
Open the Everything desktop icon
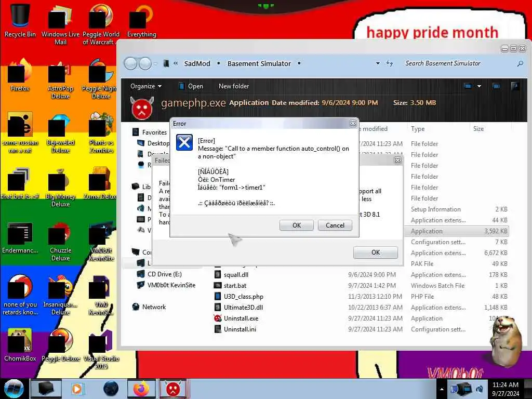(141, 21)
